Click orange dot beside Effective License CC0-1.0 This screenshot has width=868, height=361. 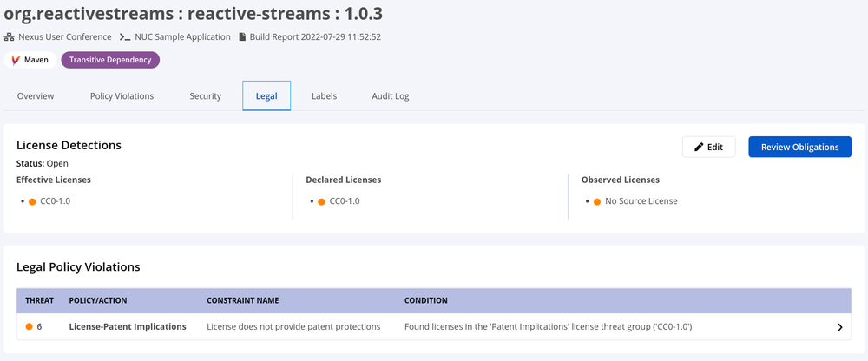tap(32, 201)
